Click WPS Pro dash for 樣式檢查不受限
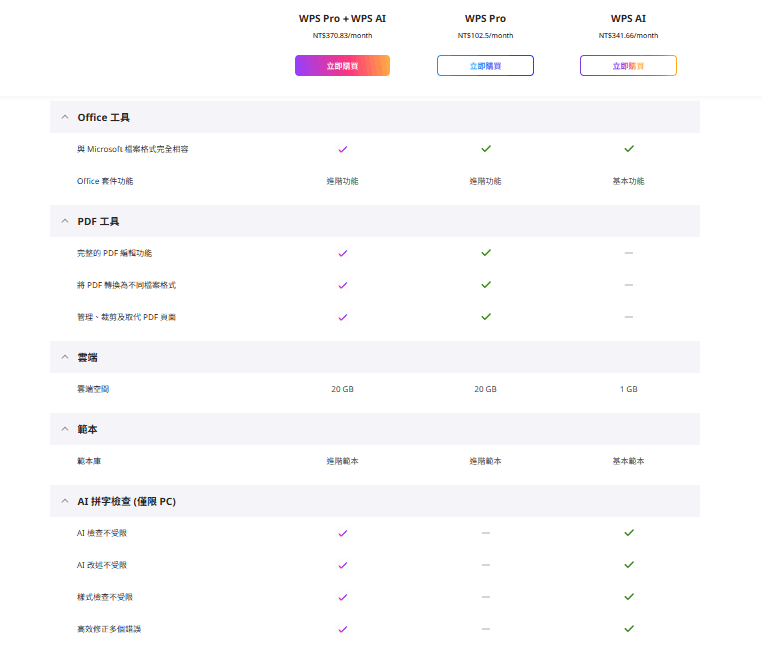This screenshot has height=651, width=762. 485,597
